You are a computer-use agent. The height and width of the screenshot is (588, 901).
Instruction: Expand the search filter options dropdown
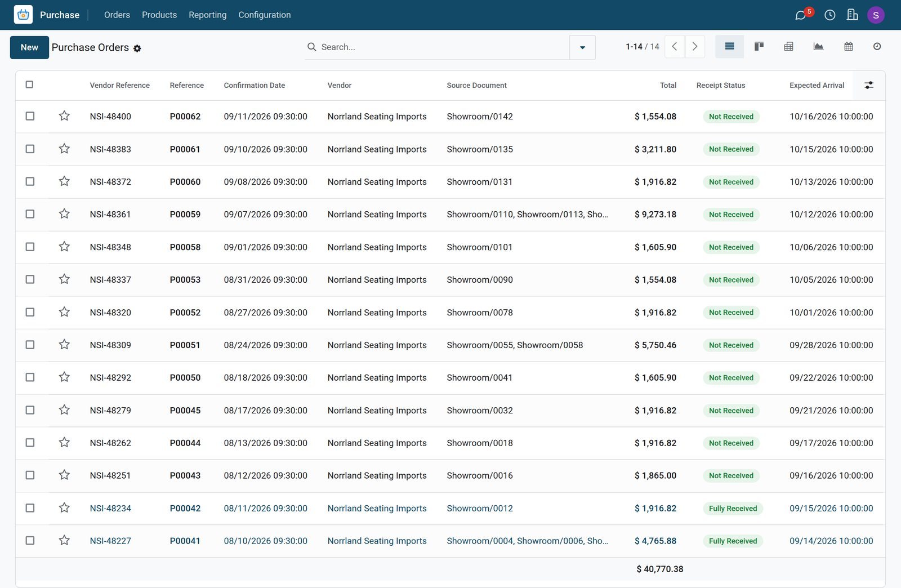pos(582,47)
